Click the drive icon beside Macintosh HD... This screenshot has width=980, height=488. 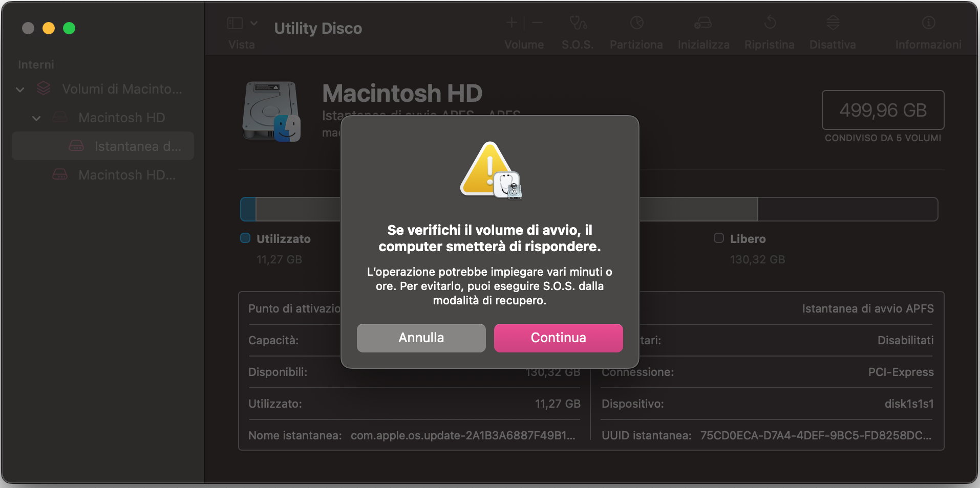click(60, 117)
